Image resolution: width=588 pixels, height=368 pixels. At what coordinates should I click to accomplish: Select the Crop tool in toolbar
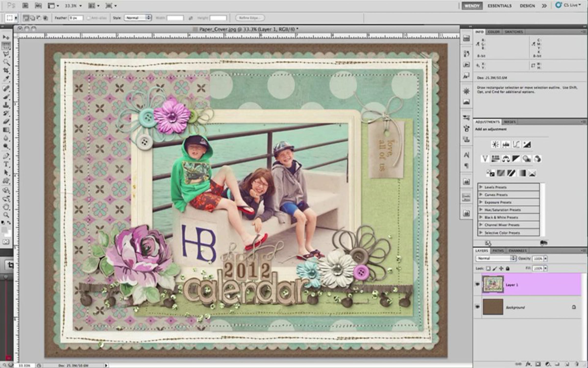point(6,71)
